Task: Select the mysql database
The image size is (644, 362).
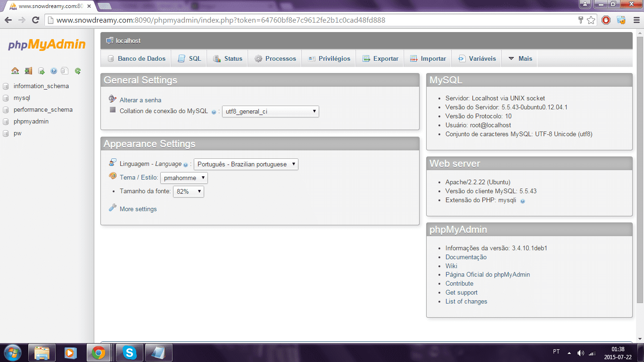Action: (22, 98)
